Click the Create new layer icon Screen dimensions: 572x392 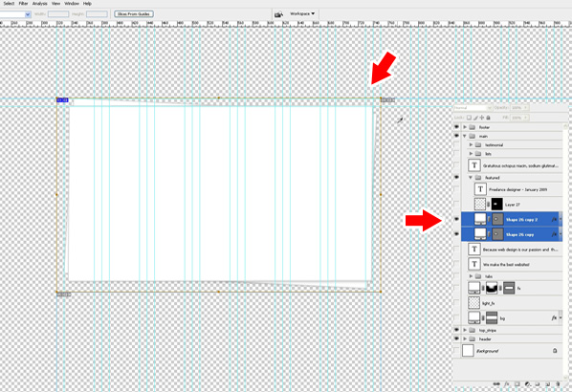pyautogui.click(x=547, y=384)
